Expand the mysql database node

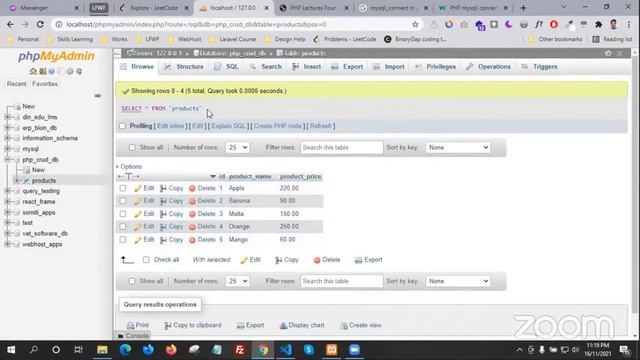click(x=7, y=149)
